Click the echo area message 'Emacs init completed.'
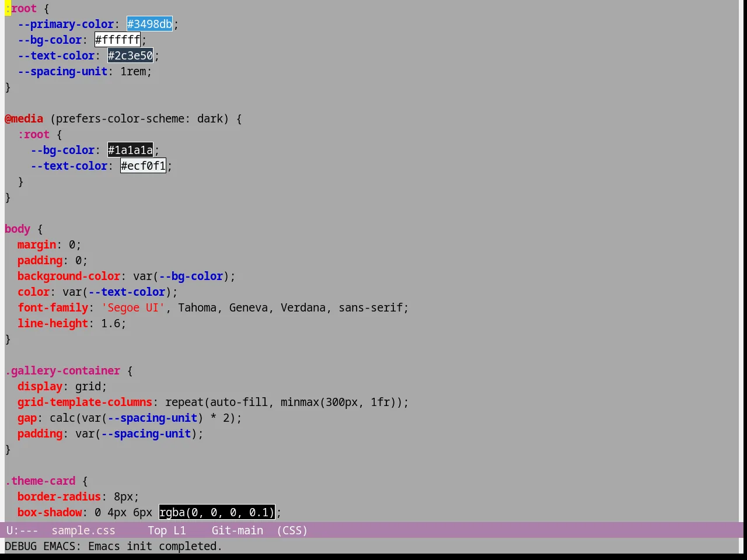Image resolution: width=747 pixels, height=560 pixels. [x=155, y=546]
